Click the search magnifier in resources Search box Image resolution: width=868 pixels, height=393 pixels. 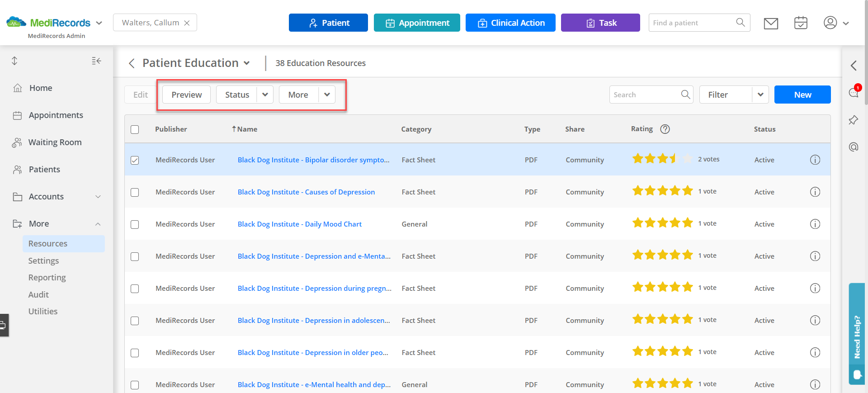(685, 95)
